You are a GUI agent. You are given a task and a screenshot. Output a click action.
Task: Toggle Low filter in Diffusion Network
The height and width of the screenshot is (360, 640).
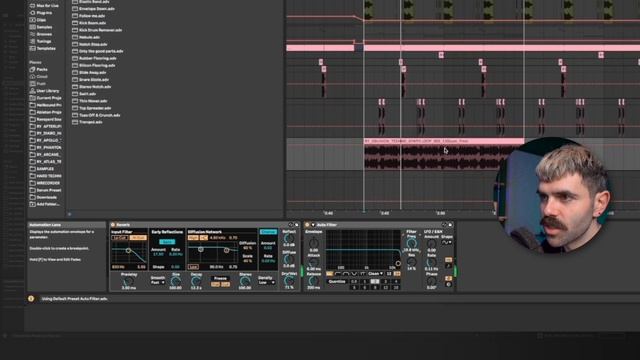[193, 267]
